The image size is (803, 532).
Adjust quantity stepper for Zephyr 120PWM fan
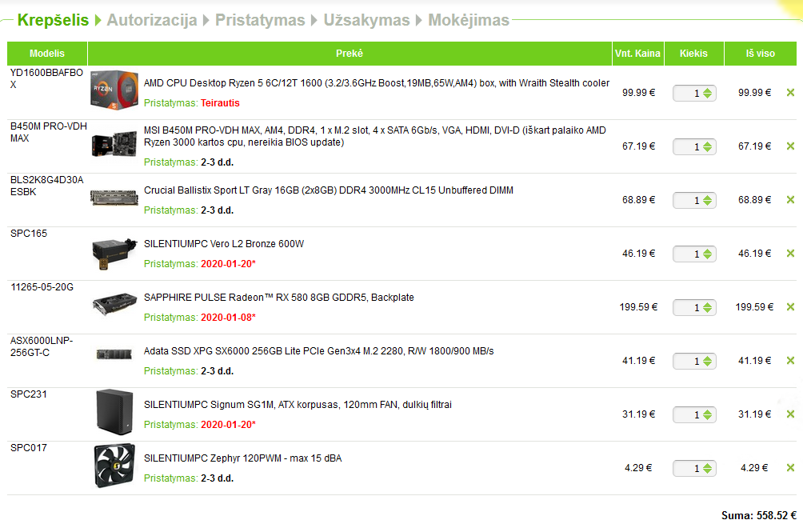coord(707,469)
